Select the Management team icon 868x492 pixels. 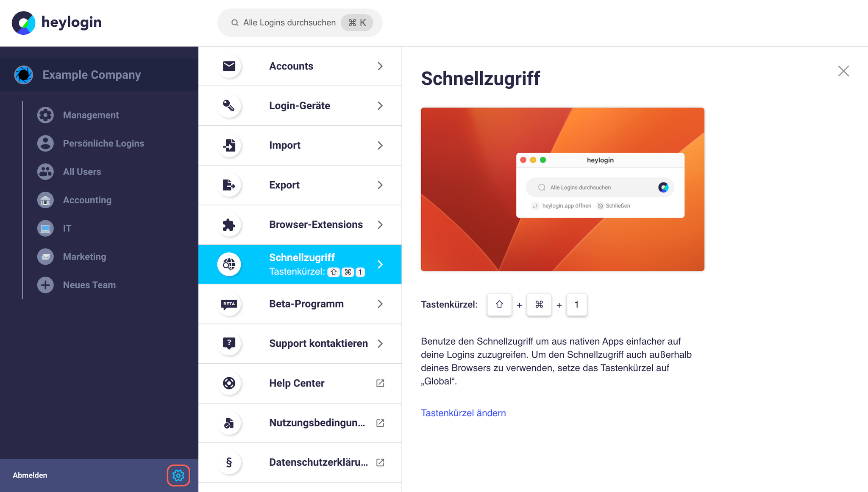click(x=45, y=115)
